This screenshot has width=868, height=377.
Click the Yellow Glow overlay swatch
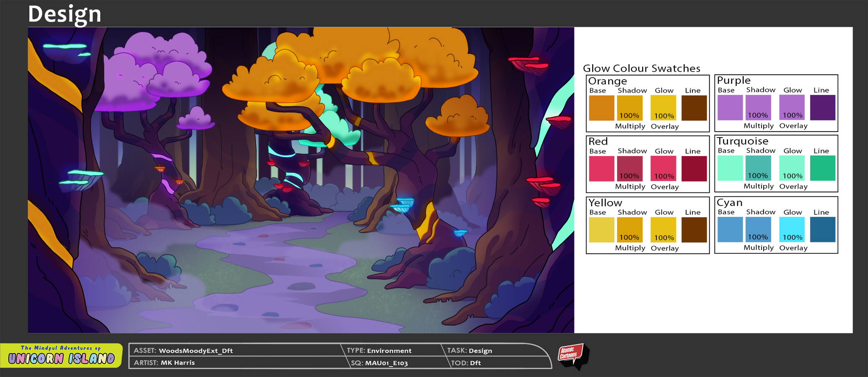point(663,230)
